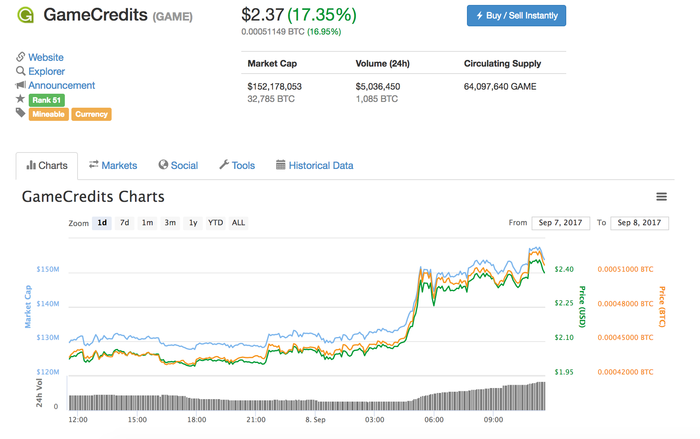Screen dimensions: 700x439
Task: Click the 32,785 BTC market cap value
Action: coord(271,99)
